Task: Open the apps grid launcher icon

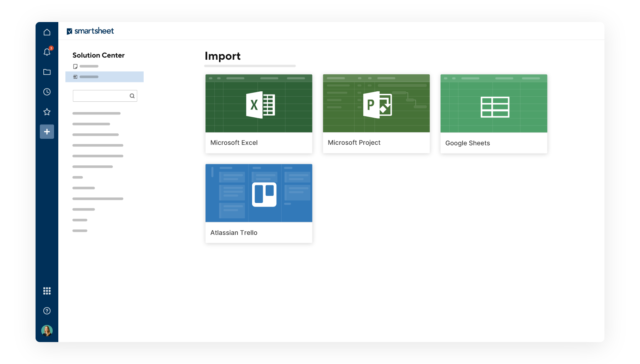Action: tap(47, 291)
